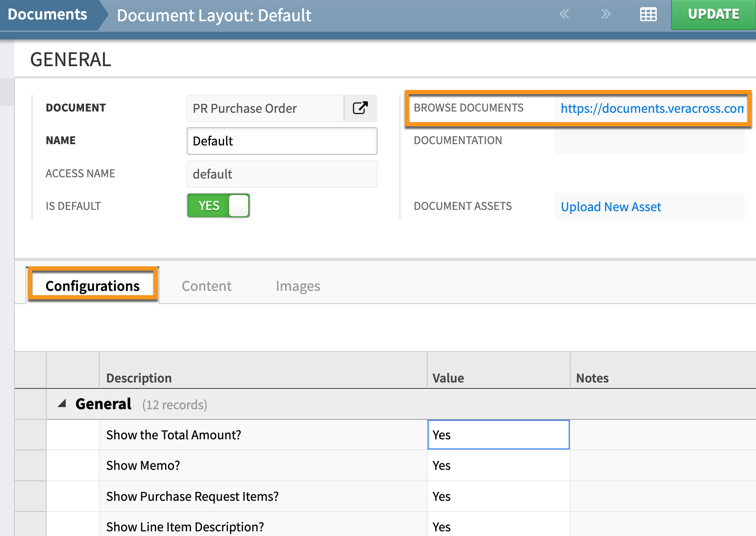Open the grid view icon
The height and width of the screenshot is (536, 756).
[648, 14]
